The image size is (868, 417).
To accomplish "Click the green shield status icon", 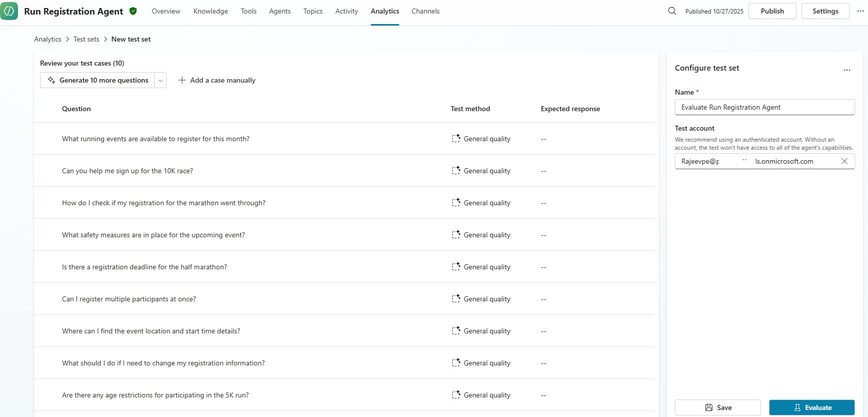I will pos(133,11).
